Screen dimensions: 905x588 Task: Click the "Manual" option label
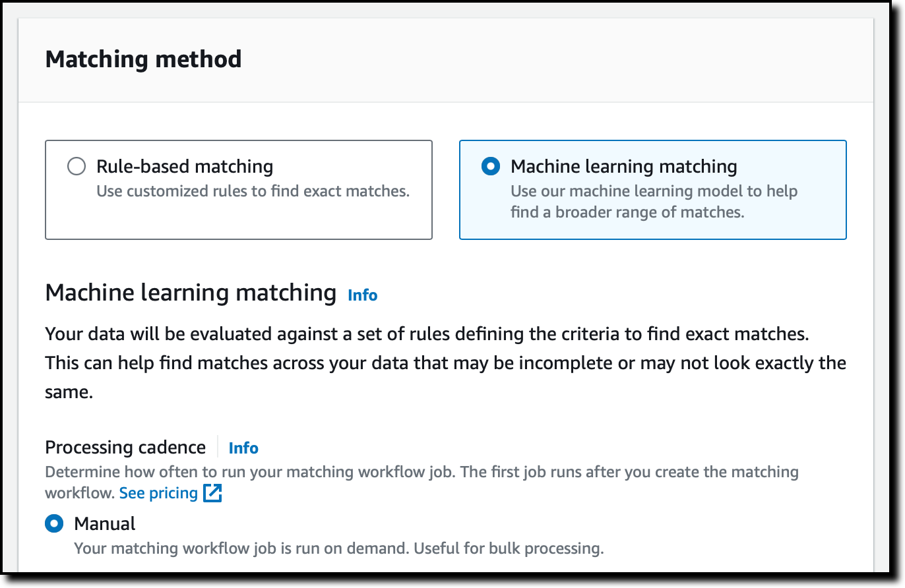[105, 524]
